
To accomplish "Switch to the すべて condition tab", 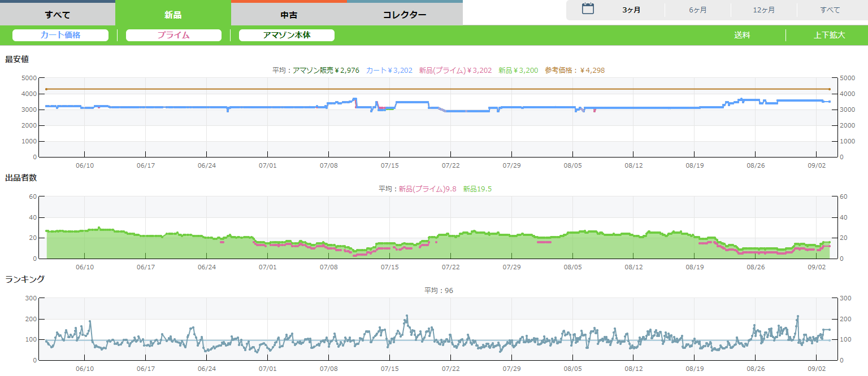I will [58, 15].
